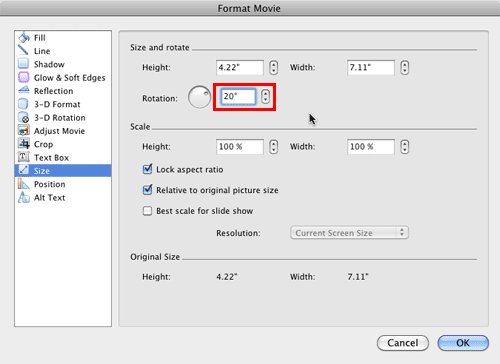The width and height of the screenshot is (500, 364).
Task: Click the Text Box icon
Action: tap(23, 157)
